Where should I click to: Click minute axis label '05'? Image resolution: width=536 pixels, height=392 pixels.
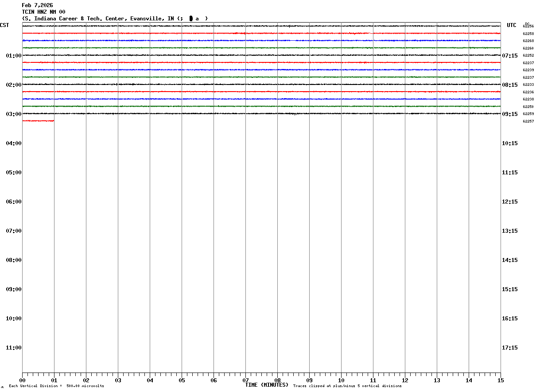(x=182, y=380)
